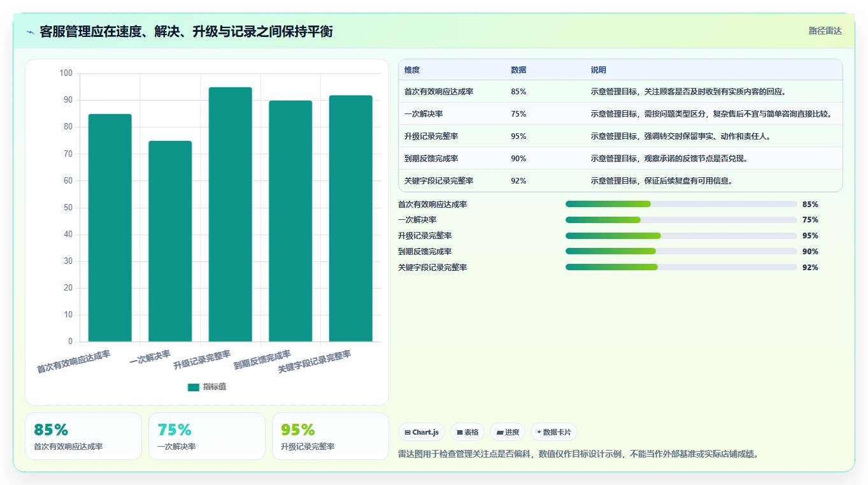Viewport: 868px width, 485px height.
Task: Click the 升级记录完整率 progress bar
Action: coord(681,236)
